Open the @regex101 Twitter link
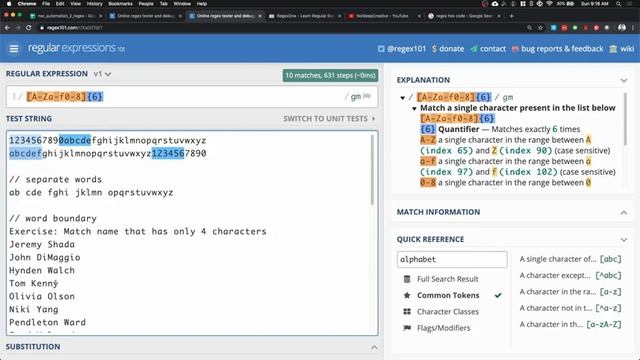This screenshot has width=640, height=360. coord(402,49)
